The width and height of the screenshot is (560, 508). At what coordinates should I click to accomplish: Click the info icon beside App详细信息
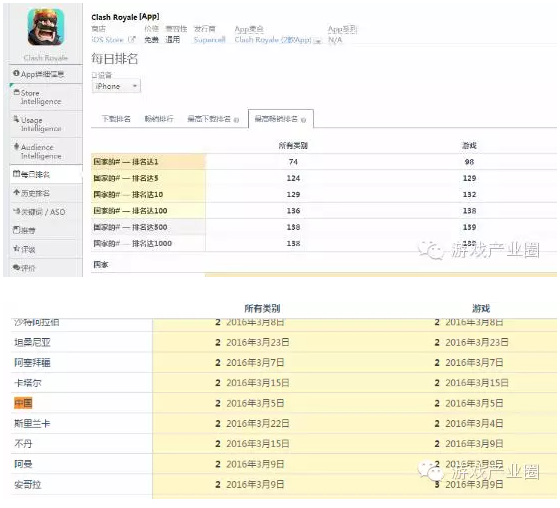point(16,73)
